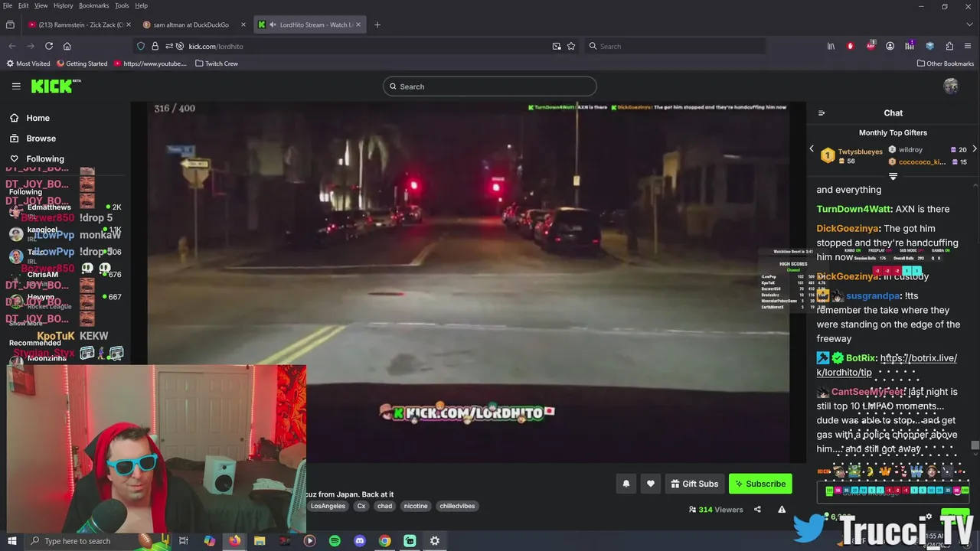
Task: Open susgrandpa username in chat
Action: click(872, 295)
